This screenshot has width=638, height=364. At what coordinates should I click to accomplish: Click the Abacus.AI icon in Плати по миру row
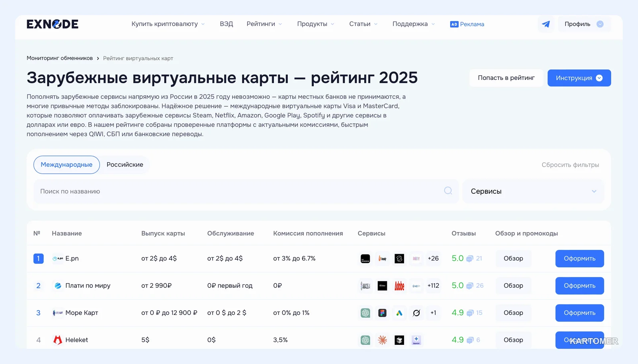(365, 286)
